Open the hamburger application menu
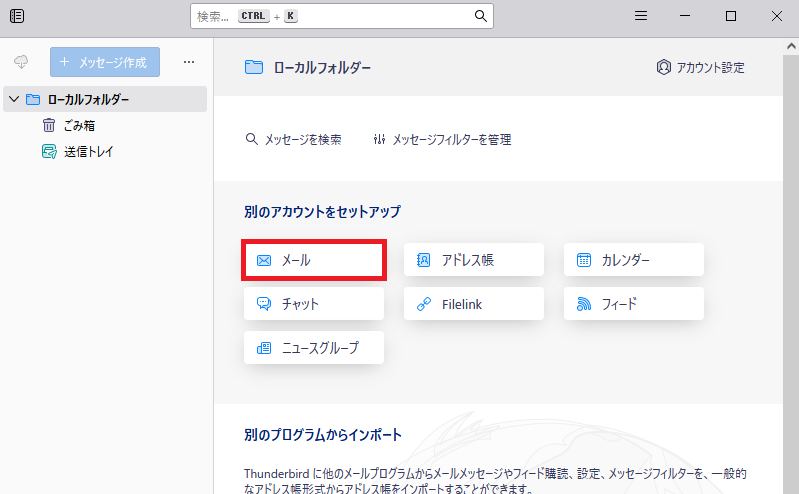 tap(641, 16)
